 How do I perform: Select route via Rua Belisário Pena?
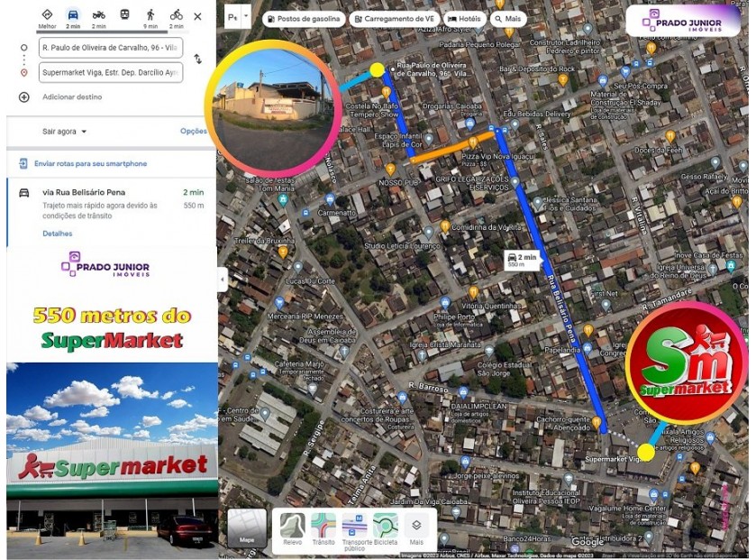[112, 212]
